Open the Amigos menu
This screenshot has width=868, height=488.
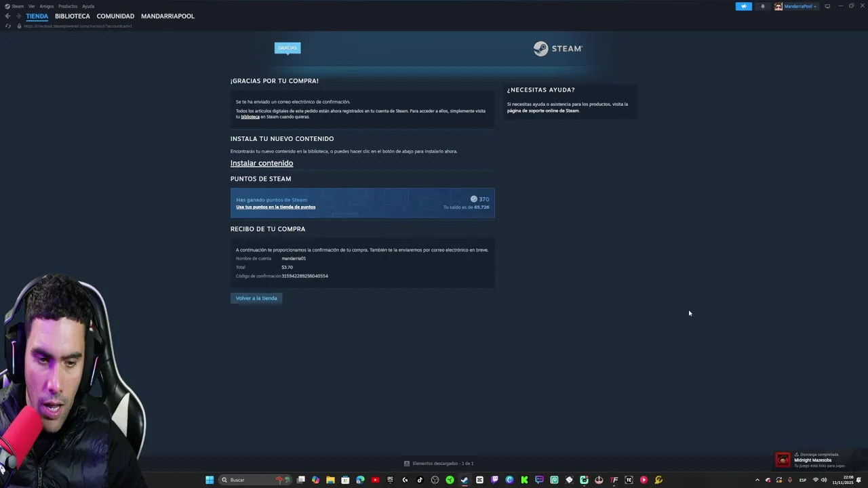pos(47,6)
